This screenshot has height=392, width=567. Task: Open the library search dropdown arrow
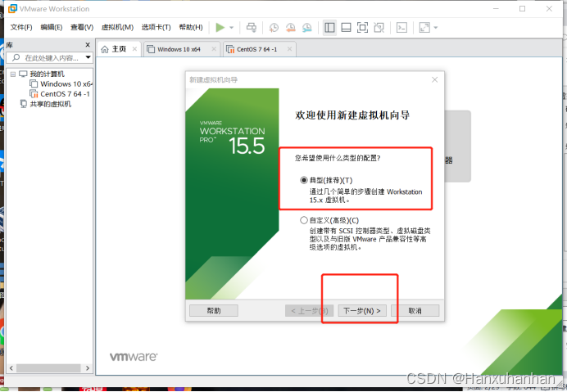coord(88,57)
